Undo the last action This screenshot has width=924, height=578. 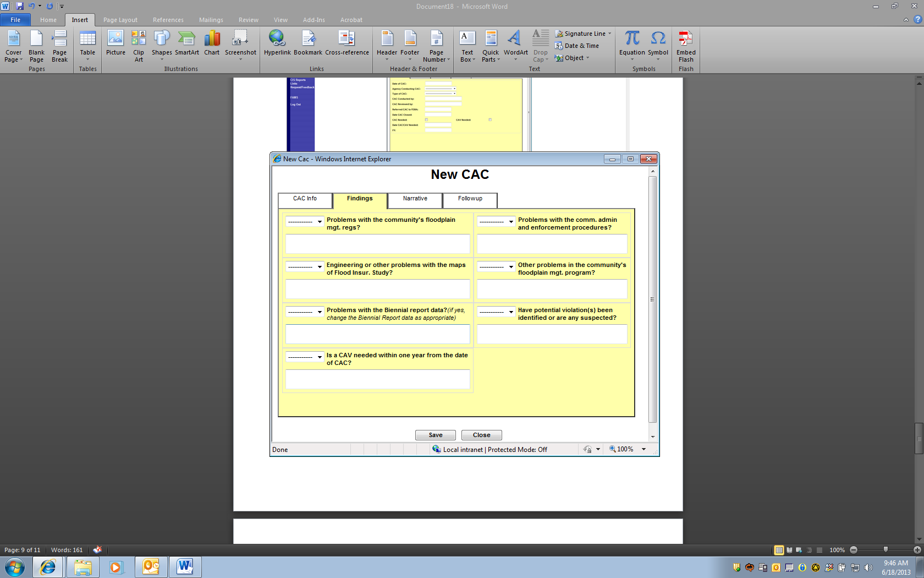tap(31, 6)
